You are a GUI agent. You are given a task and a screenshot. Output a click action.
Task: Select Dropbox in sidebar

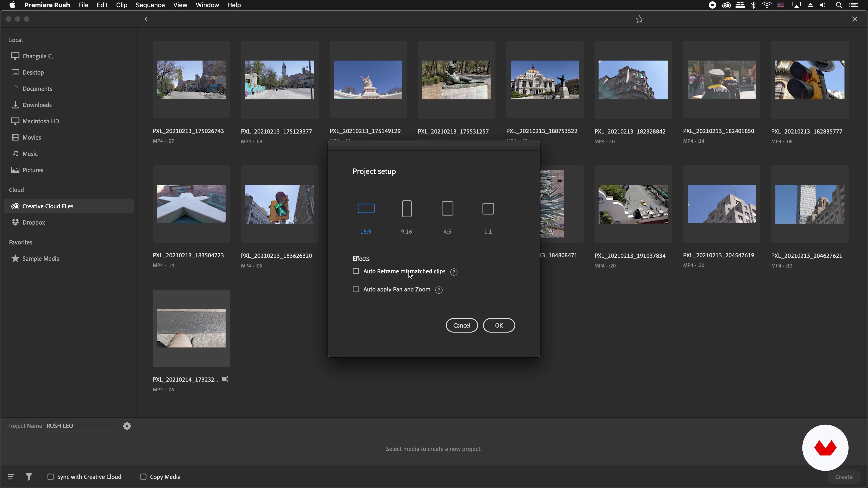[x=69, y=222]
